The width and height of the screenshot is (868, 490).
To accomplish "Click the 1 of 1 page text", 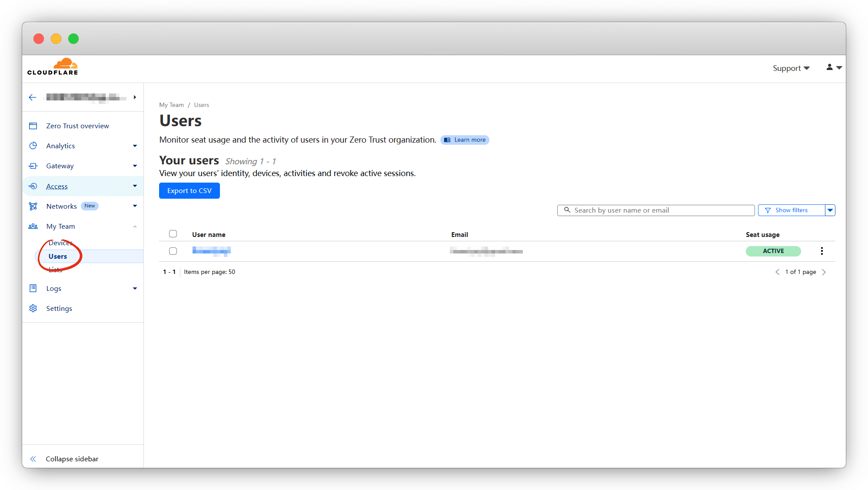I will (801, 272).
